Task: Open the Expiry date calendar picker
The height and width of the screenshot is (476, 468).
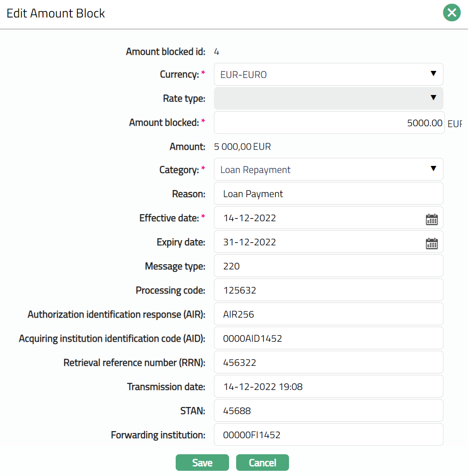Action: point(432,243)
